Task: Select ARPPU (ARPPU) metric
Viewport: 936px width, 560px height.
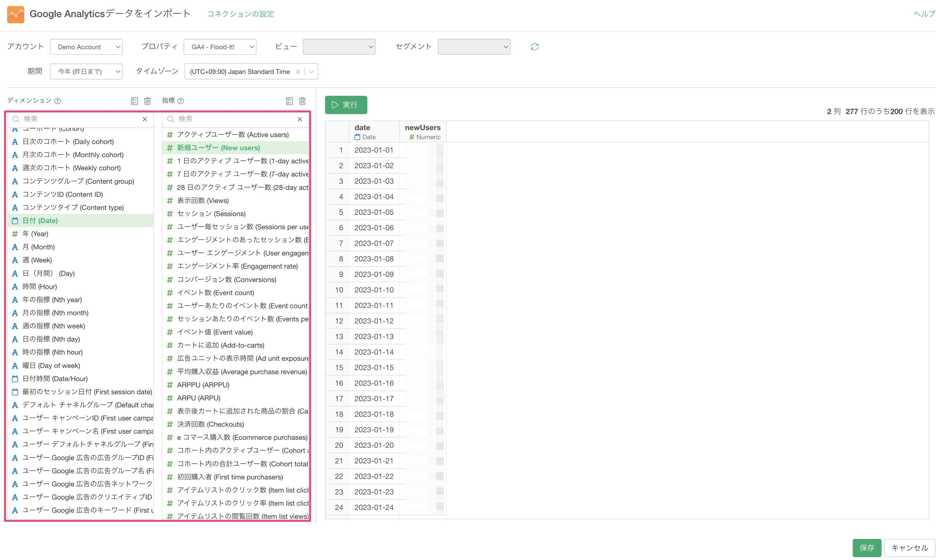Action: pos(236,385)
